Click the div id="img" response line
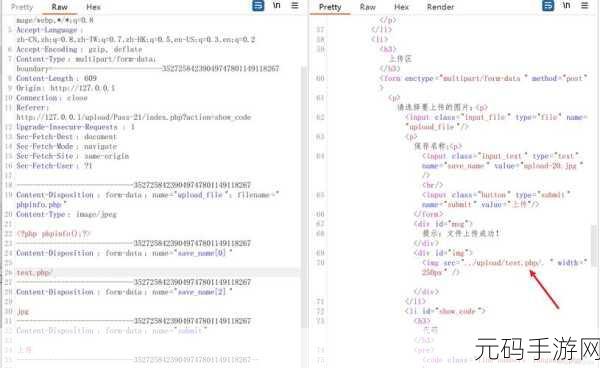This screenshot has height=368, width=600. [x=443, y=253]
